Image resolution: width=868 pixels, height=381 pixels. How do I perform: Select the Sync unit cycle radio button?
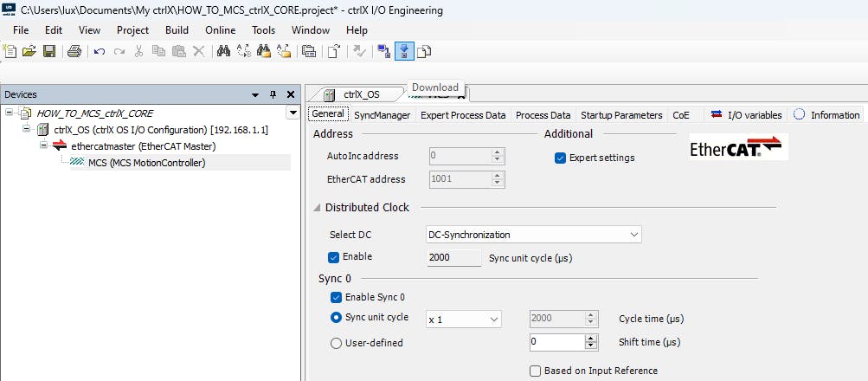[336, 318]
